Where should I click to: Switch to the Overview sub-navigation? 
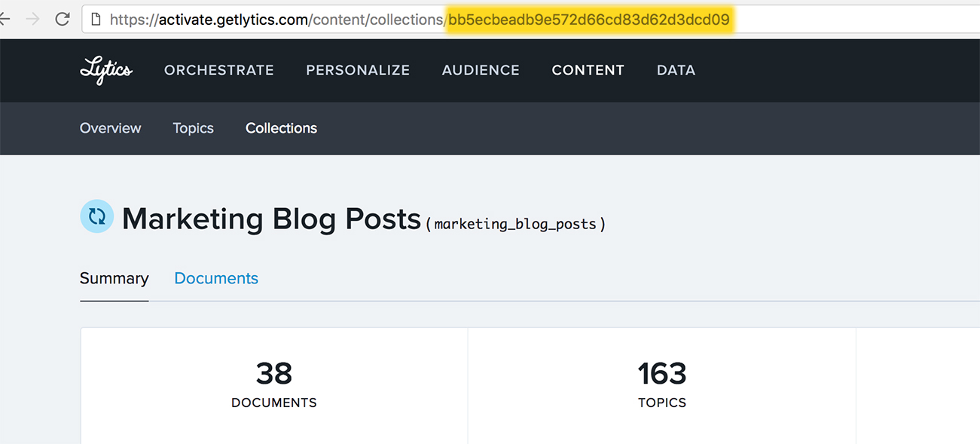111,128
